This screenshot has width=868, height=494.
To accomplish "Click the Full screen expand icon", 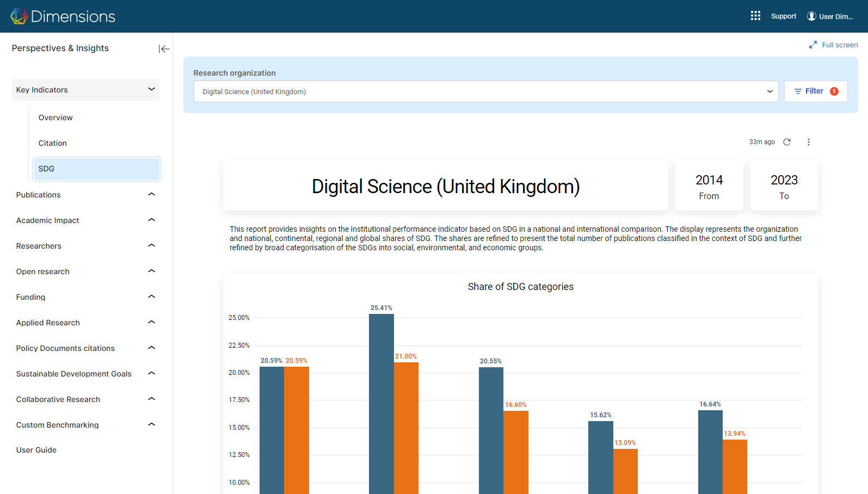I will (813, 45).
